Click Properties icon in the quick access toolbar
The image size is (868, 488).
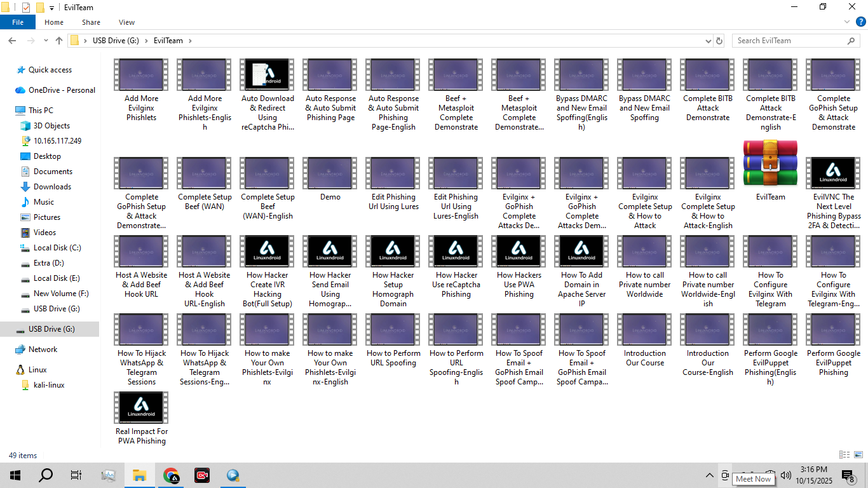tap(26, 8)
